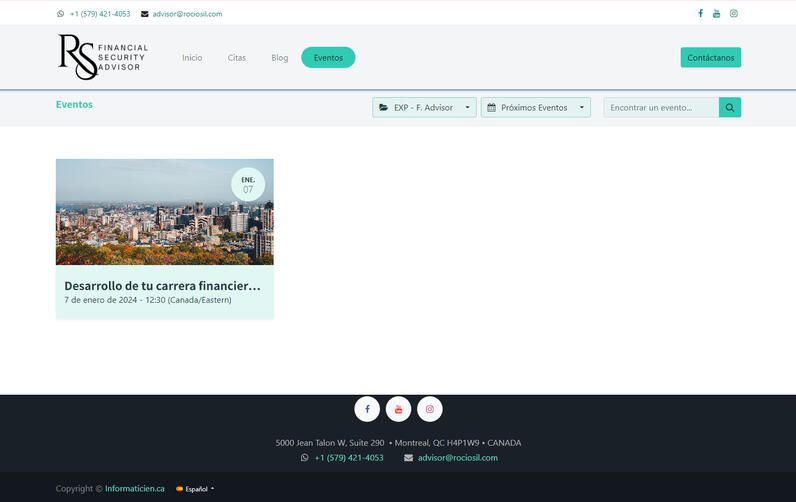Viewport: 796px width, 502px height.
Task: Click the RS Financial Security Advisor logo
Action: point(102,57)
